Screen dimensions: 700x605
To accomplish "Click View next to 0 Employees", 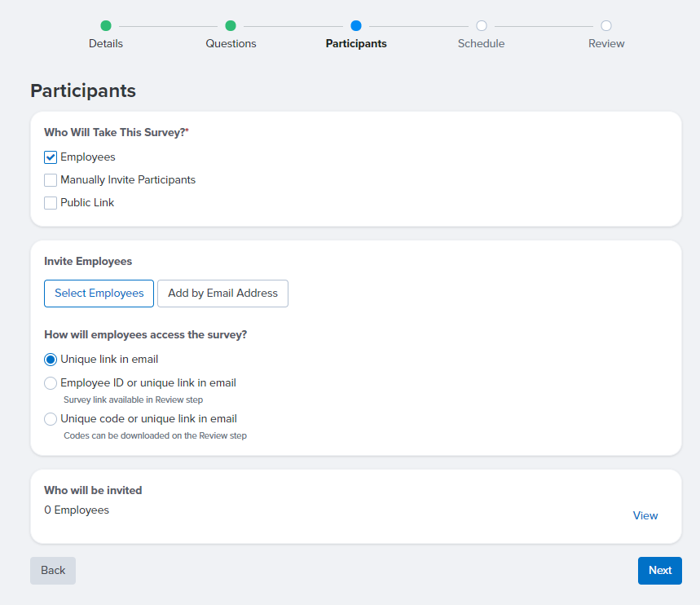I will 645,515.
